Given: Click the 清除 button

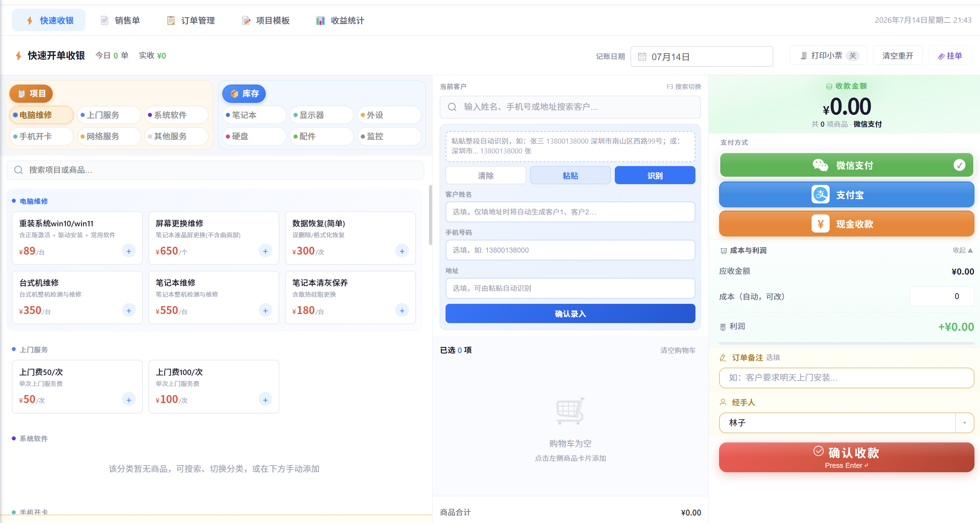Looking at the screenshot, I should pos(486,176).
